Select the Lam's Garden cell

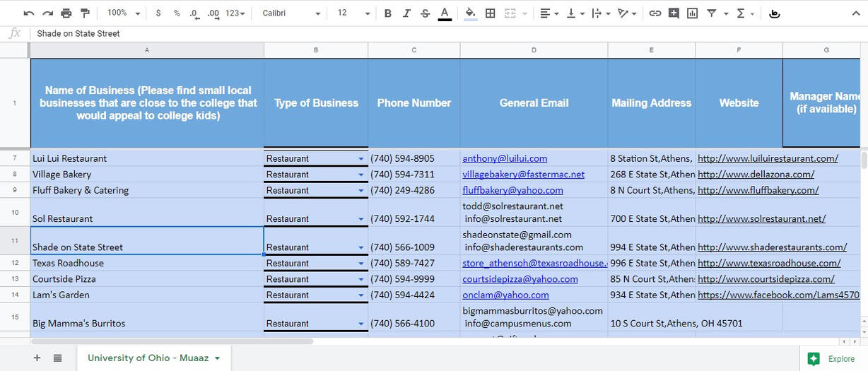(147, 295)
